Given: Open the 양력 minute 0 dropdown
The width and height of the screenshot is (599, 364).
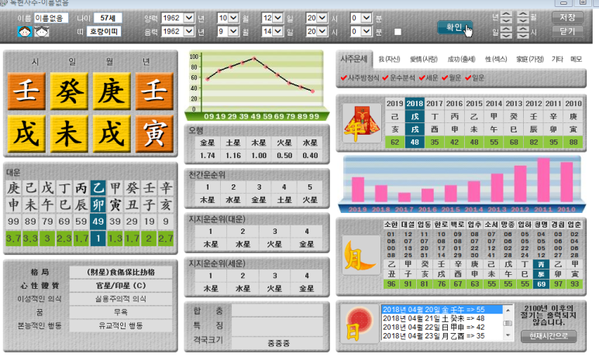Looking at the screenshot, I should pos(367,18).
